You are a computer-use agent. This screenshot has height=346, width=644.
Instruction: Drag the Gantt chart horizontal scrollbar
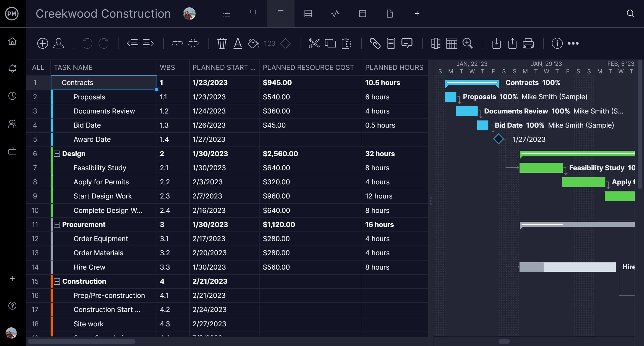point(504,341)
